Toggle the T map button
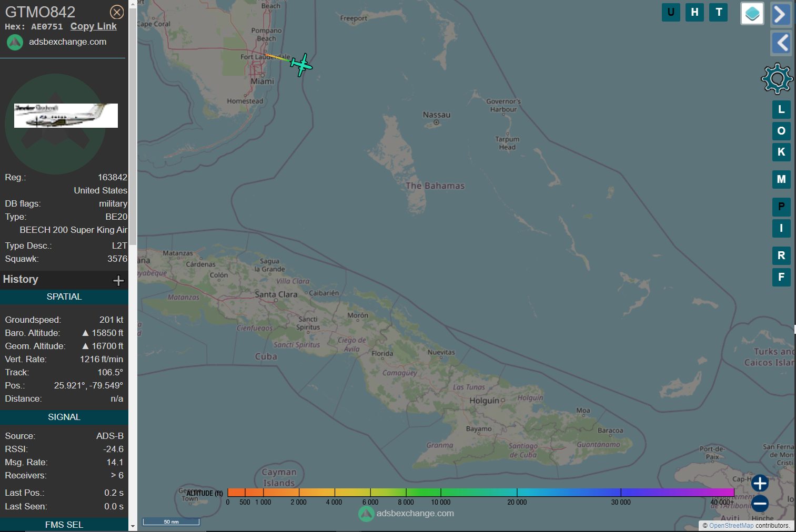The width and height of the screenshot is (796, 532). (x=719, y=12)
